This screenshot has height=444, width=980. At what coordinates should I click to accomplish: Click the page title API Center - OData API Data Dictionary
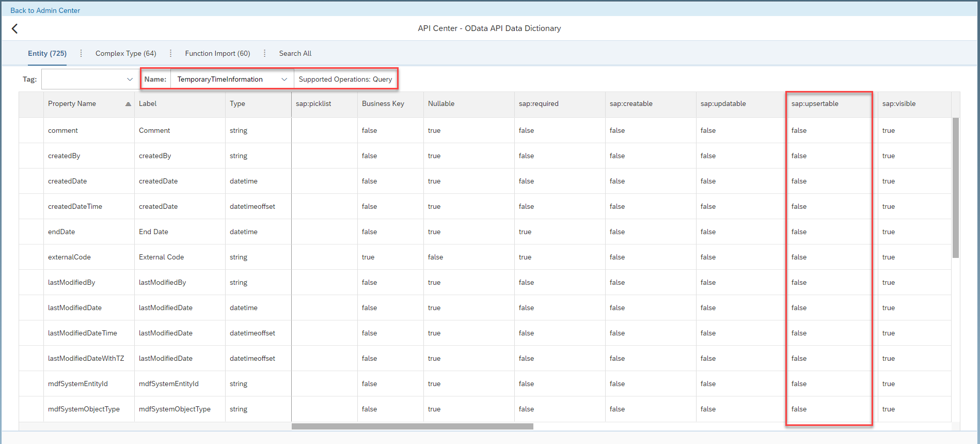coord(489,28)
